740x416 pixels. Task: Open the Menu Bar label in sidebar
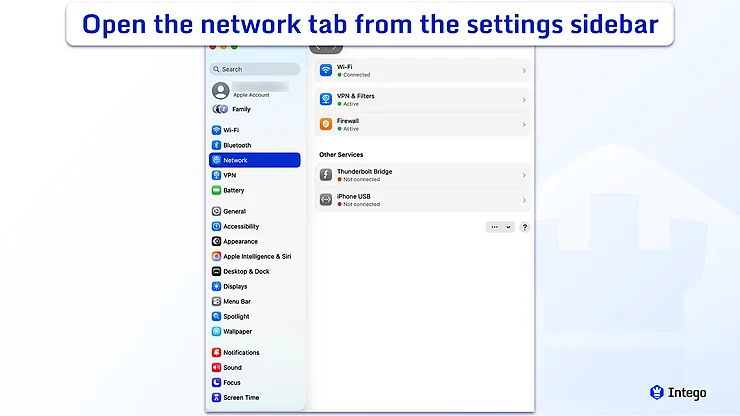point(237,301)
